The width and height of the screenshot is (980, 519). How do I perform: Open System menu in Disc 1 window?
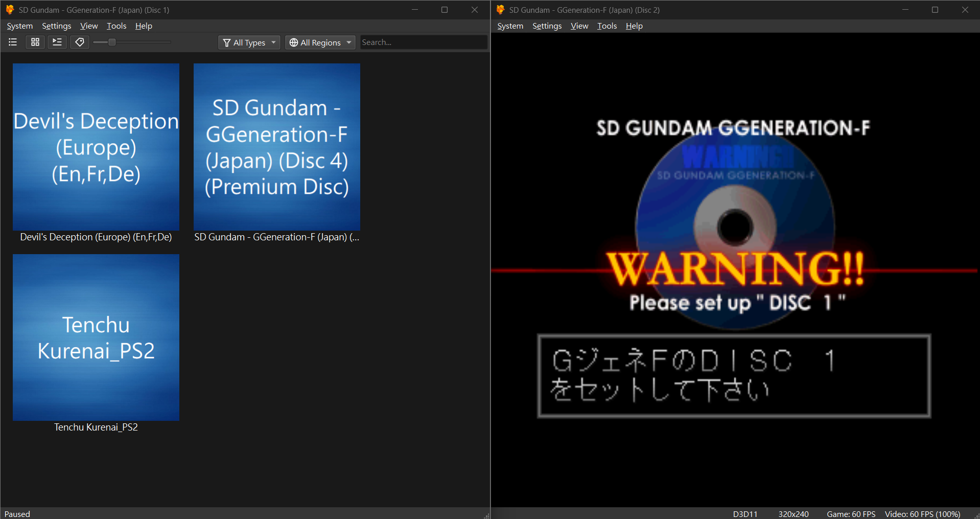pyautogui.click(x=20, y=26)
